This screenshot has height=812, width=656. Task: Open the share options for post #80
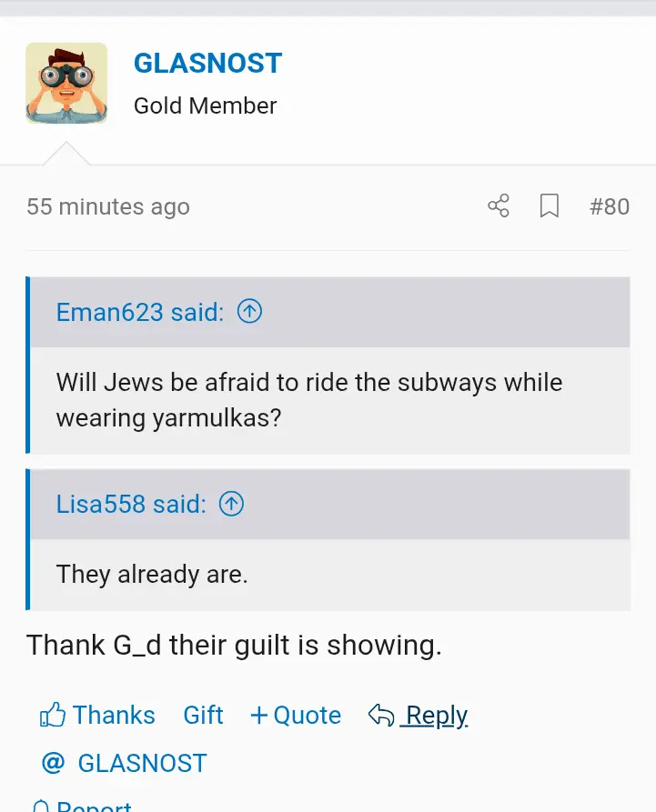498,206
